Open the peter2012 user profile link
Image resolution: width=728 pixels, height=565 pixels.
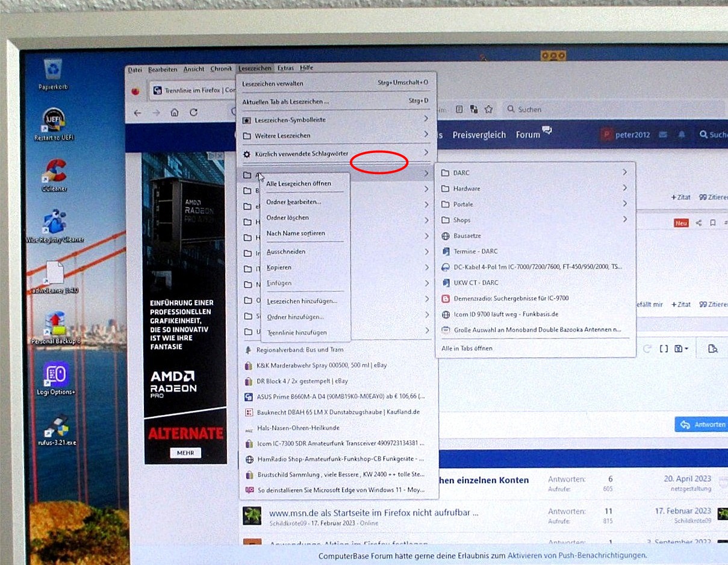click(x=625, y=135)
